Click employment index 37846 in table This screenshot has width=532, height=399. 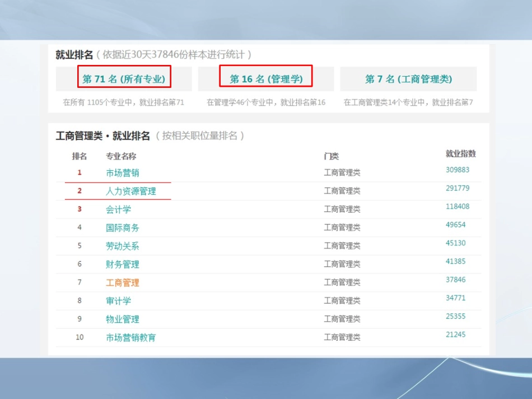coord(455,280)
